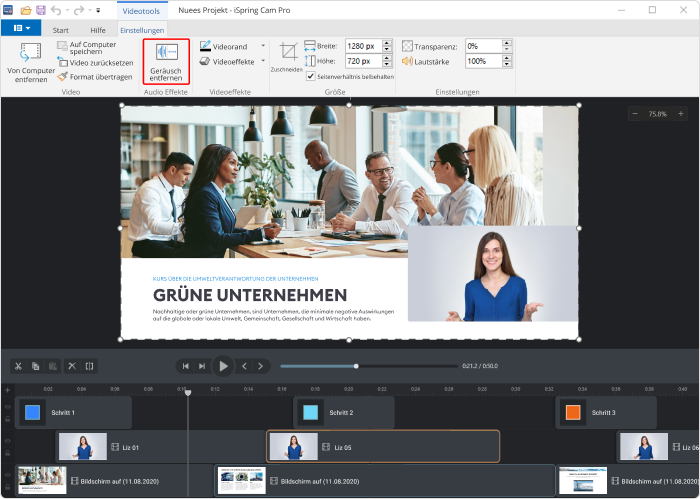Copy formatting with Format übertragen
The height and width of the screenshot is (499, 700).
pos(95,77)
